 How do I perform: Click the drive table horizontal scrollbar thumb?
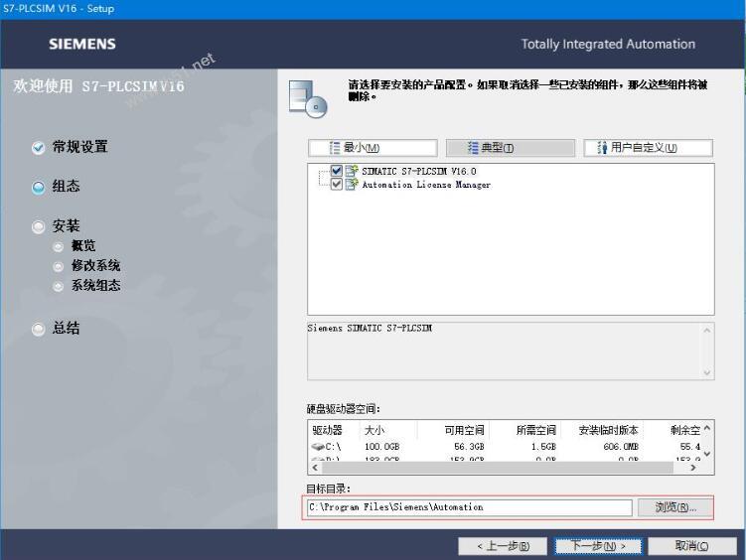tap(498, 468)
